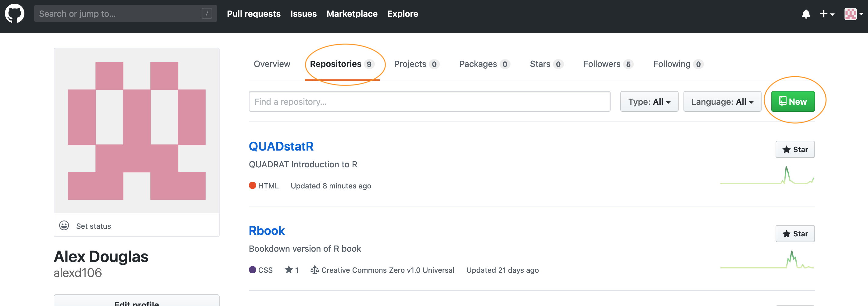Open the QUADstatR repository link
Image resolution: width=868 pixels, height=306 pixels.
point(281,146)
